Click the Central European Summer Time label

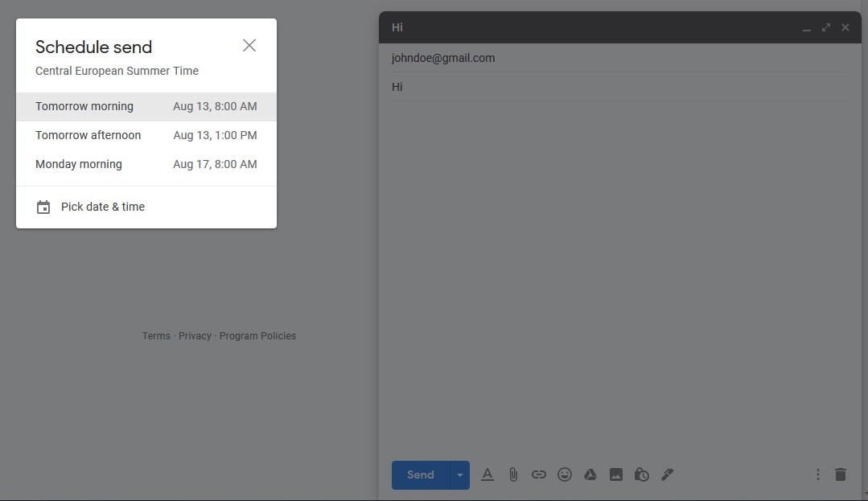tap(117, 71)
